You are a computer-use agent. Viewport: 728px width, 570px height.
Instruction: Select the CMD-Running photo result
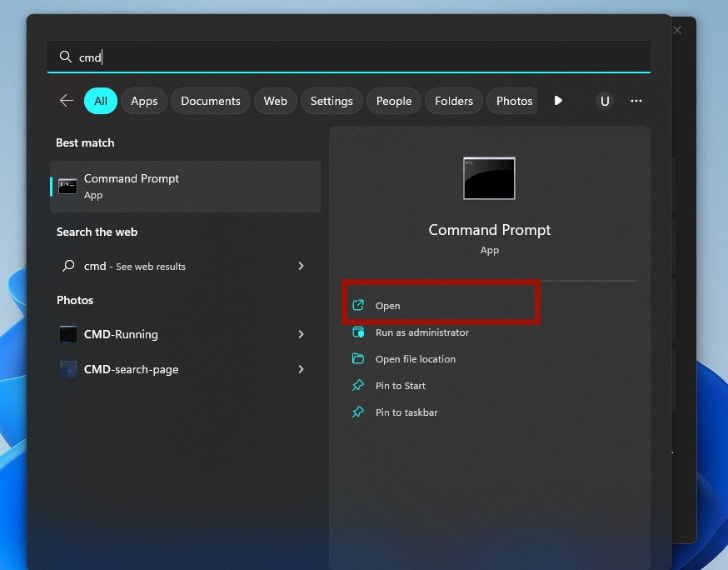coord(122,334)
